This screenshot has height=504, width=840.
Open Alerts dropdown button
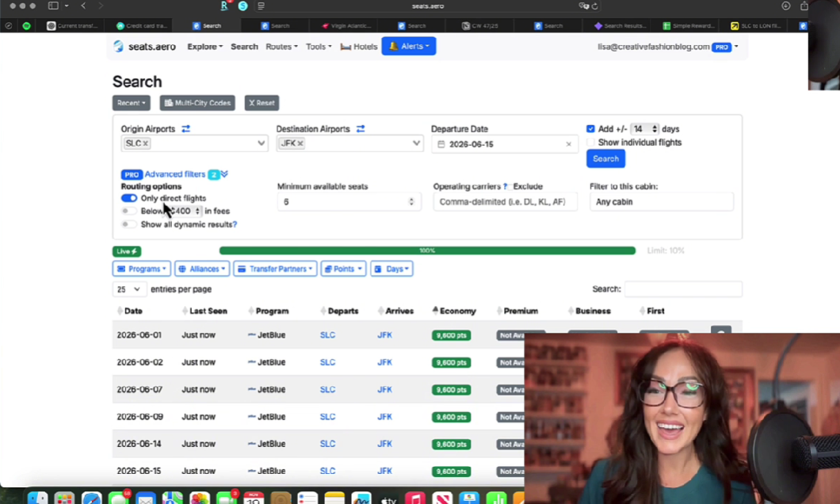click(x=409, y=47)
